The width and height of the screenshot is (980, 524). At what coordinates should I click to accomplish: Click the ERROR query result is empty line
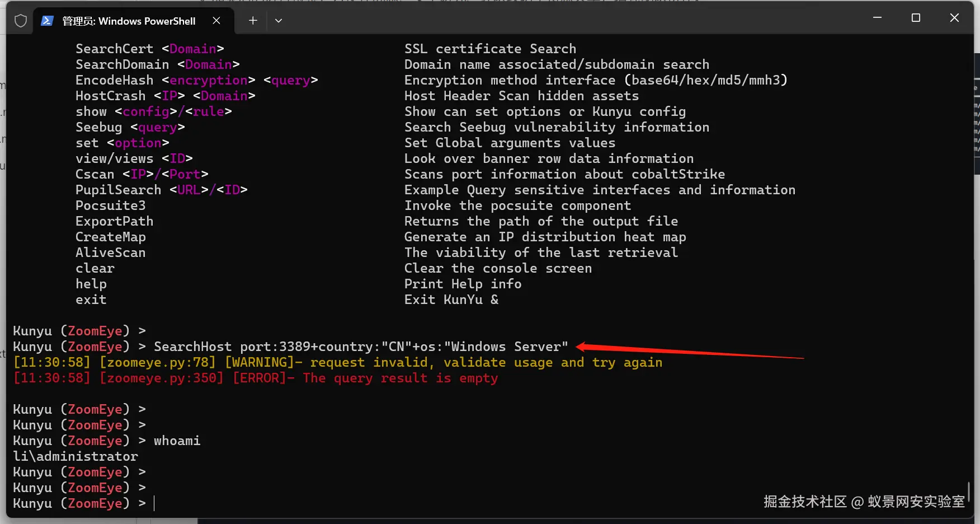pos(255,378)
